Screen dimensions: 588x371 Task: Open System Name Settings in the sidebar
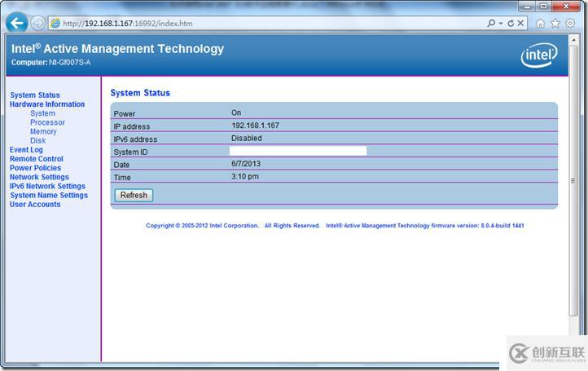click(x=49, y=195)
